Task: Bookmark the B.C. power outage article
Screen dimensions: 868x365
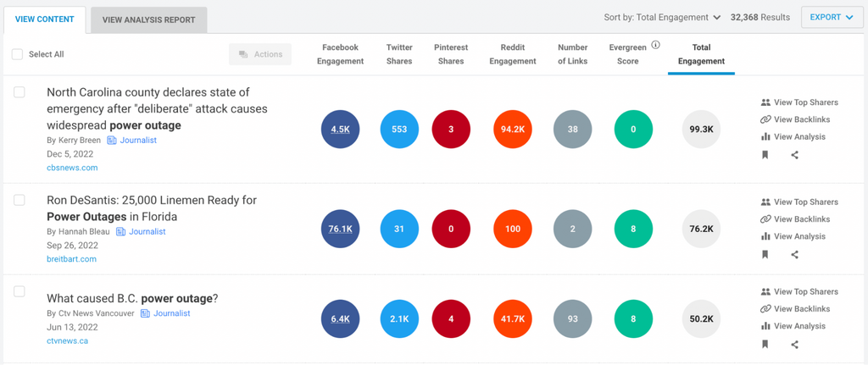Action: (x=765, y=345)
